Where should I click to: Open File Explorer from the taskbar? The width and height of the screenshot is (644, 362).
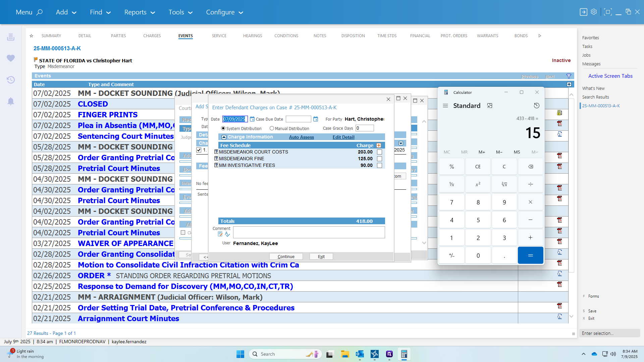click(345, 354)
